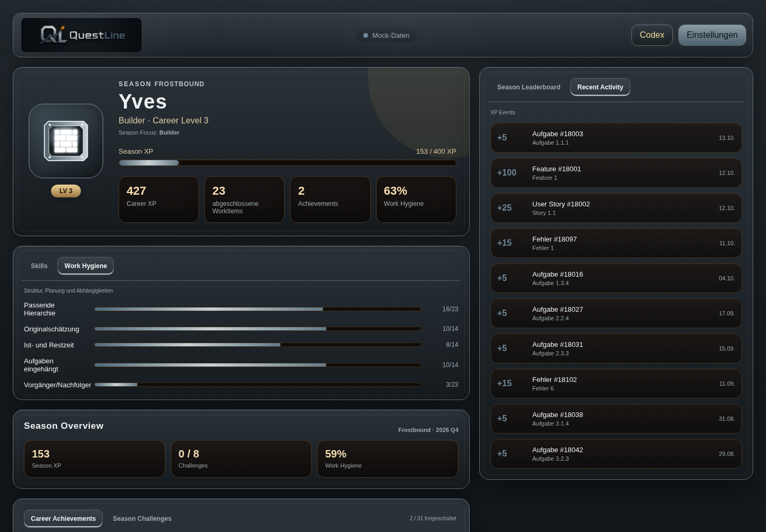This screenshot has width=766, height=532.
Task: Click the 59% Work Hygiene overview card
Action: tap(388, 459)
